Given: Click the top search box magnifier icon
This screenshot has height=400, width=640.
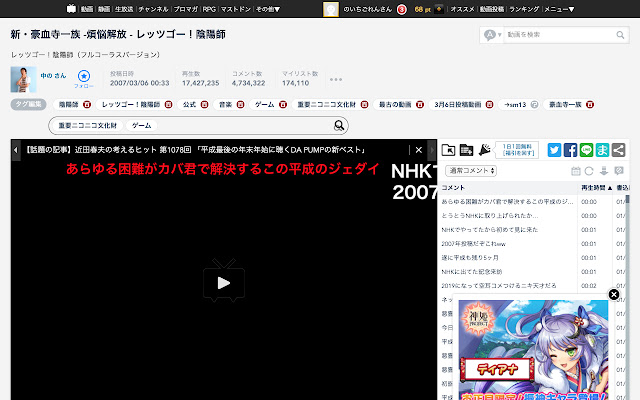Looking at the screenshot, I should [620, 35].
